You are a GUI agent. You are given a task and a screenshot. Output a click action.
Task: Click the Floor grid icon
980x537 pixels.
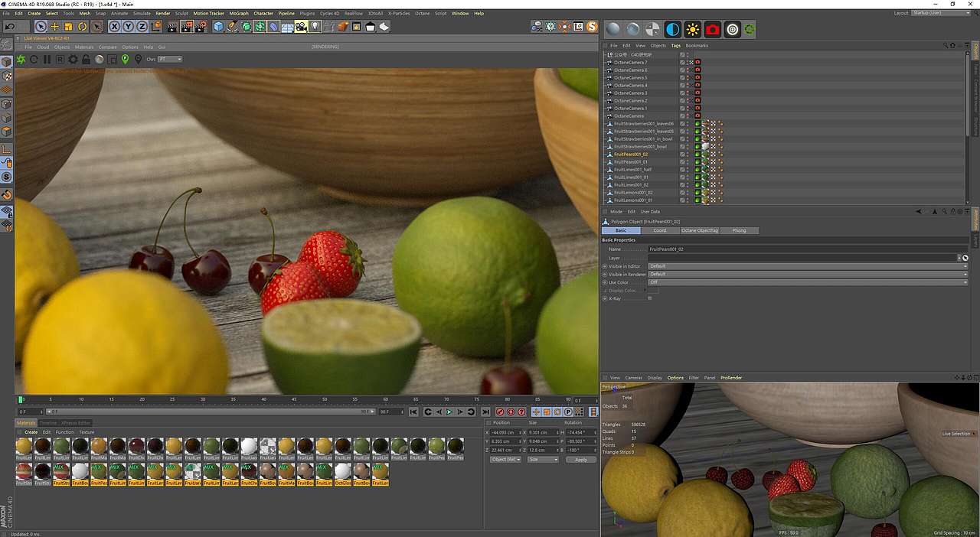(x=287, y=27)
